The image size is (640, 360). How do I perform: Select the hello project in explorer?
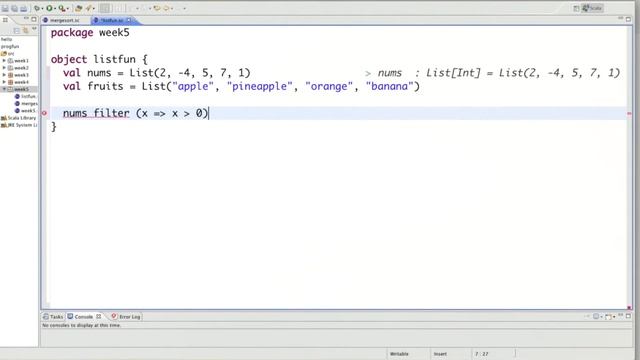7,39
